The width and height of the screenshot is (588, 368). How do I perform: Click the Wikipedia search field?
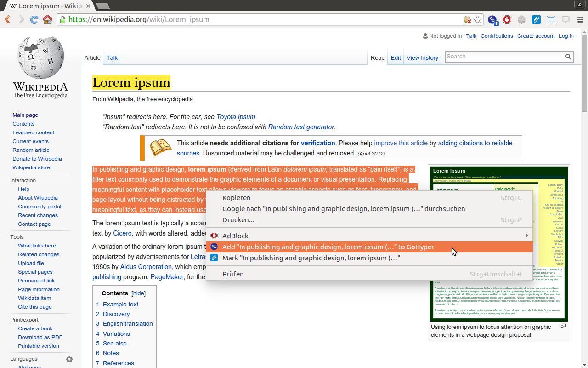[x=504, y=57]
